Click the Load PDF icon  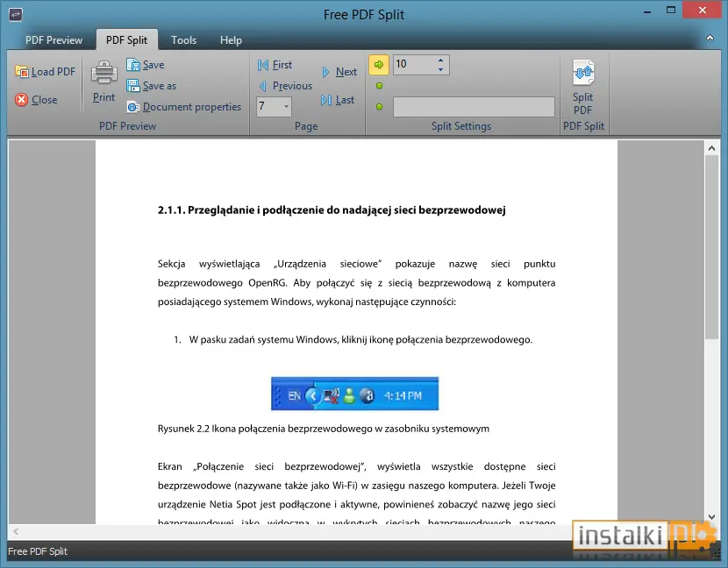pyautogui.click(x=21, y=72)
